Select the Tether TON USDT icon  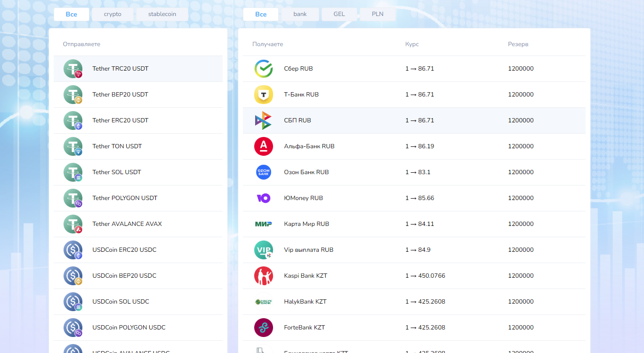point(73,146)
